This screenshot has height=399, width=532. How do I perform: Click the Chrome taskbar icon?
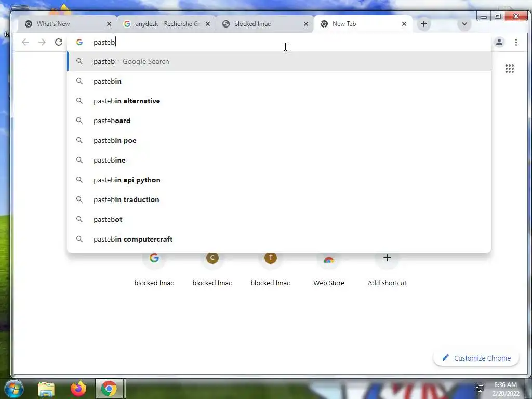tap(109, 389)
